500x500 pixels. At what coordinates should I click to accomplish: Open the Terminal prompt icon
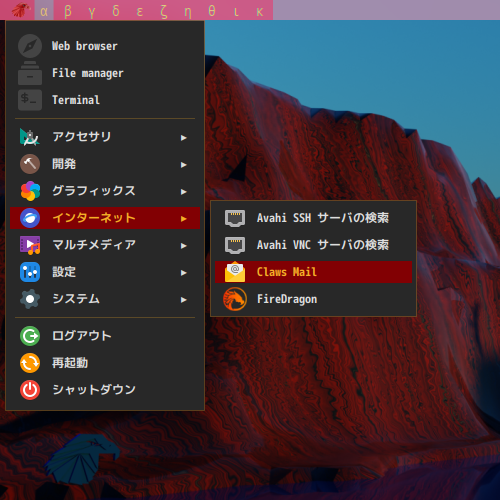point(30,100)
